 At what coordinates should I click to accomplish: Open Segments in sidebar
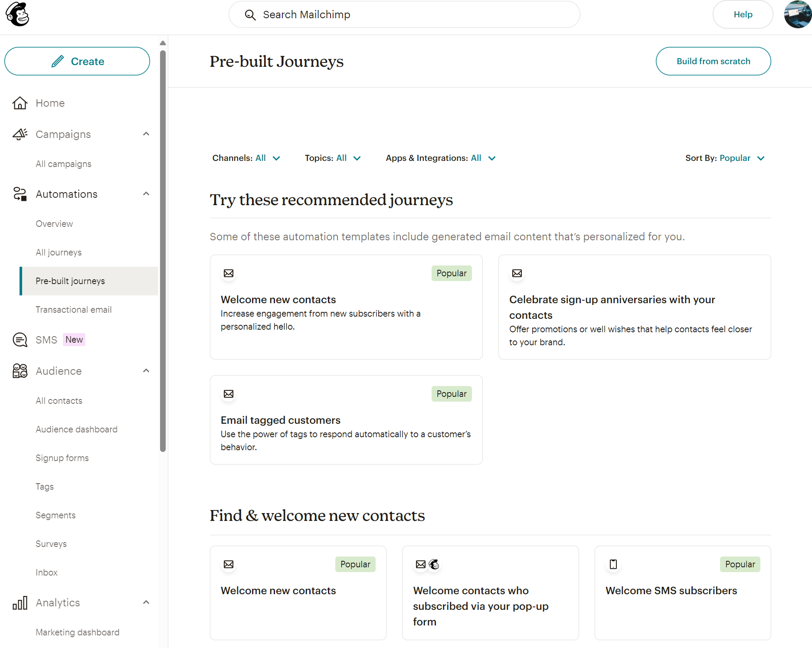pyautogui.click(x=56, y=515)
